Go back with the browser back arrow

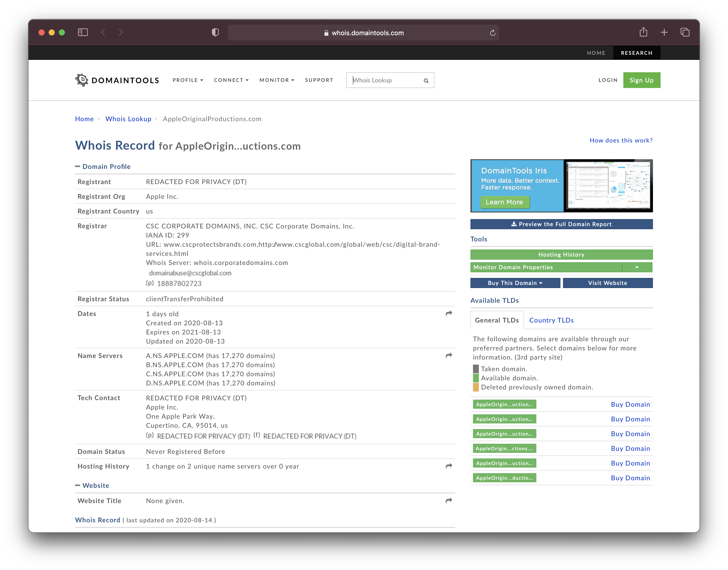pos(103,32)
